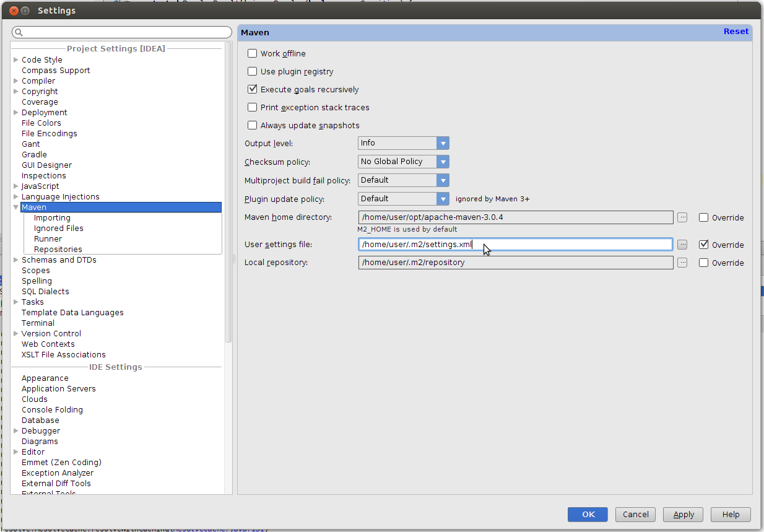The image size is (764, 532).
Task: Open Application Servers settings
Action: 59,389
